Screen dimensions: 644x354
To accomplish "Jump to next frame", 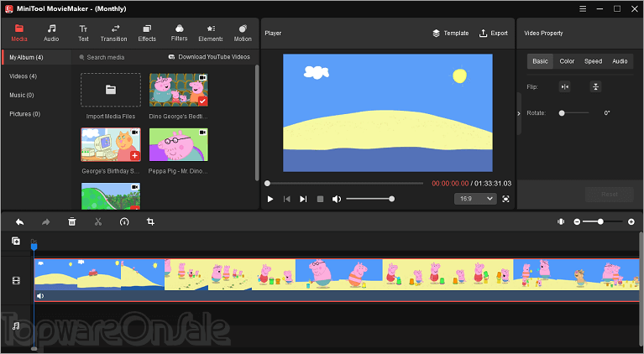I will 303,199.
